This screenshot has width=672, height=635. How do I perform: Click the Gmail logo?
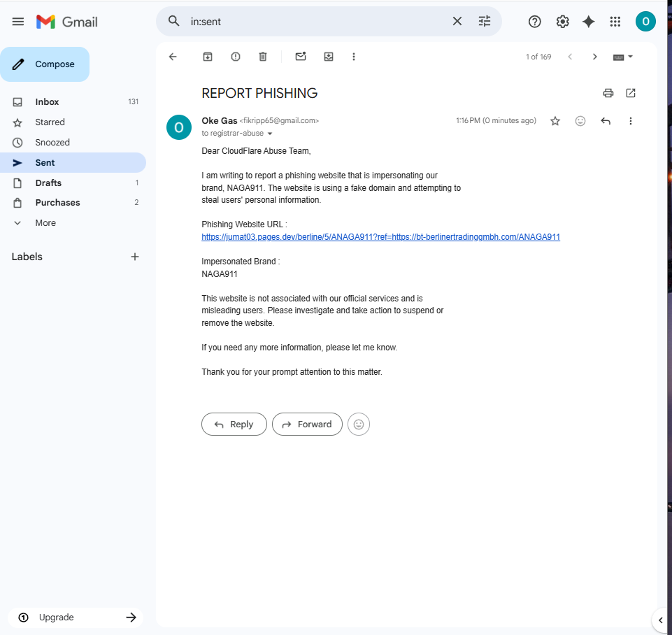coord(67,22)
